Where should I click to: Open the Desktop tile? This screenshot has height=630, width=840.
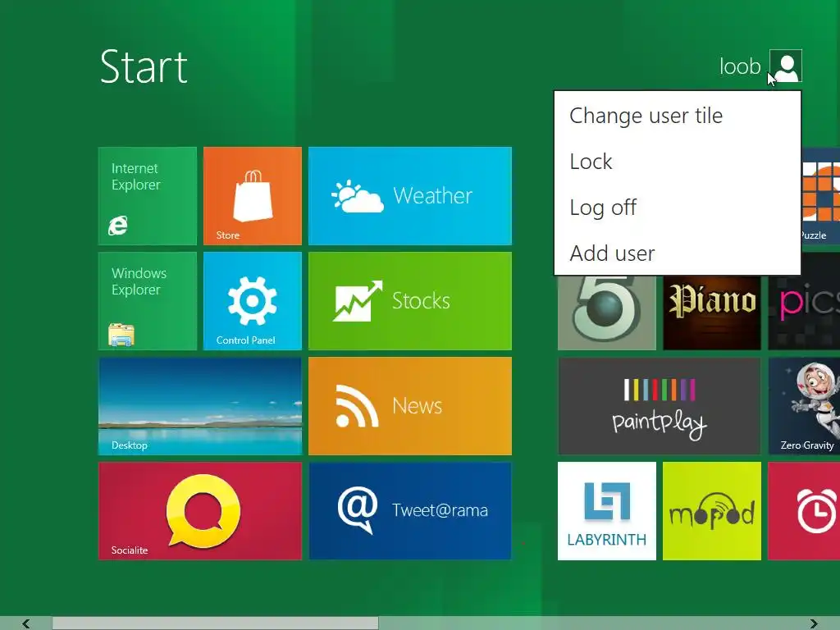[x=200, y=406]
